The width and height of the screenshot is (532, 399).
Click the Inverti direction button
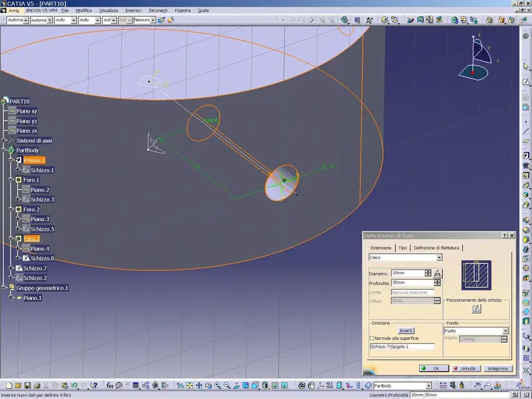[406, 330]
